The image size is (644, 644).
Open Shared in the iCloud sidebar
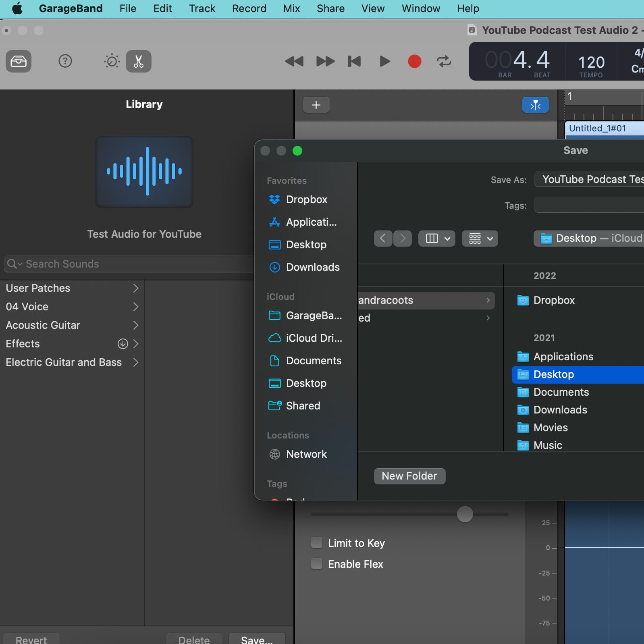pyautogui.click(x=306, y=406)
